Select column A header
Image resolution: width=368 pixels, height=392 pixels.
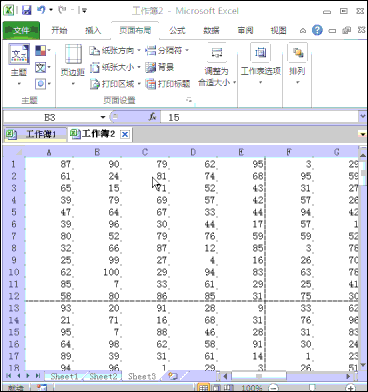tap(49, 152)
